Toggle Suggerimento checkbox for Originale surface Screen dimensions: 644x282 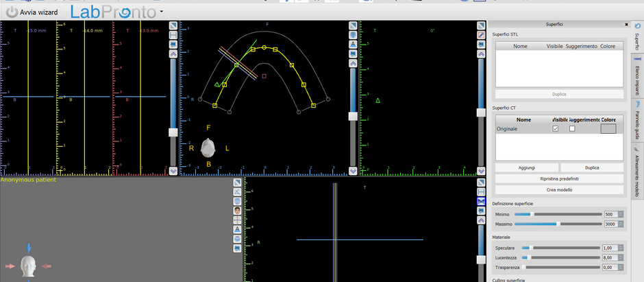click(x=572, y=129)
